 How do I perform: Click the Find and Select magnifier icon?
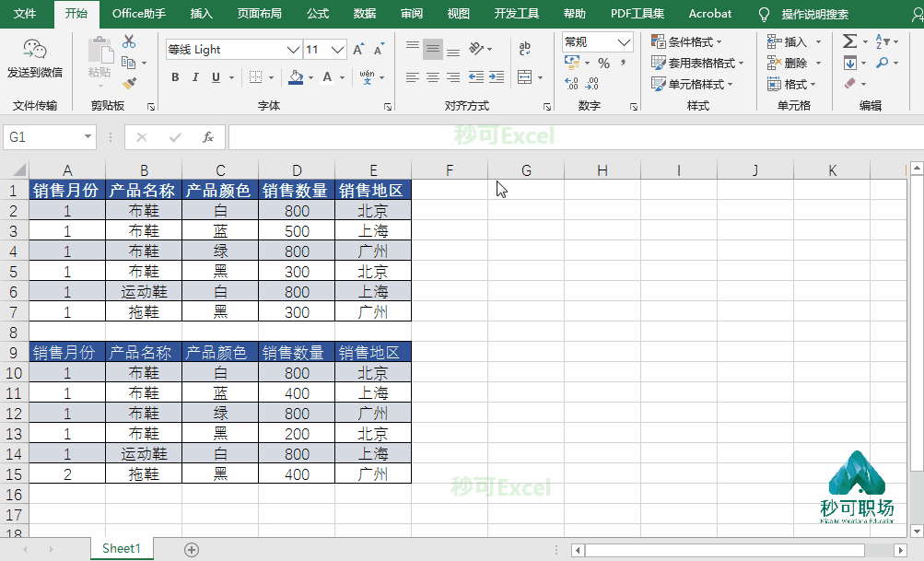[x=883, y=63]
